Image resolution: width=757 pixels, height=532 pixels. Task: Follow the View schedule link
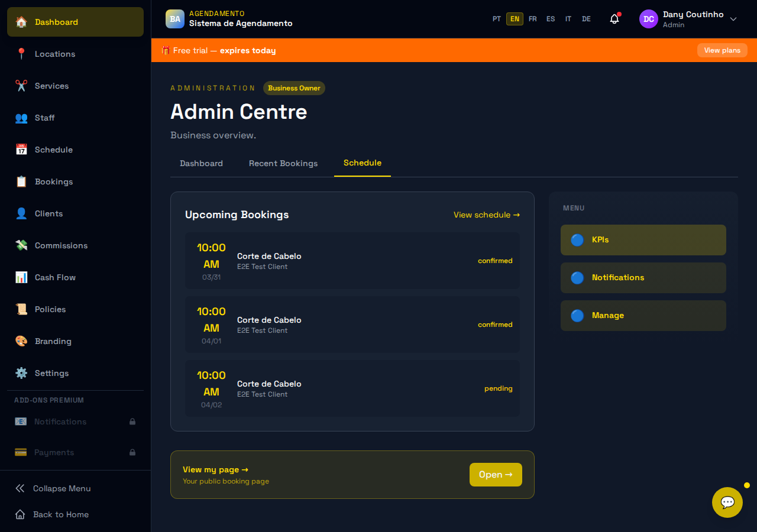487,215
